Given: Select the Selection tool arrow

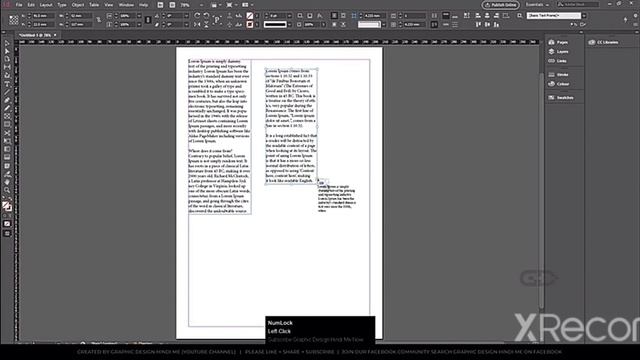Looking at the screenshot, I should (7, 43).
